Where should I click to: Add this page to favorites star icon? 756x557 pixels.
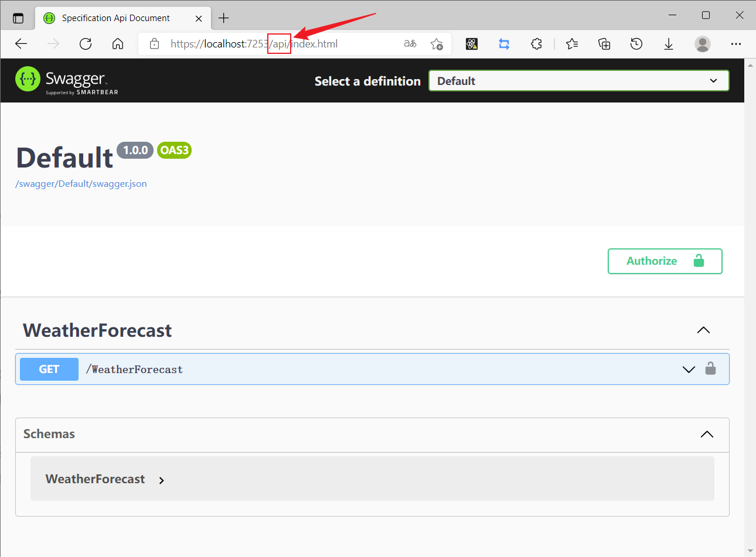point(437,44)
